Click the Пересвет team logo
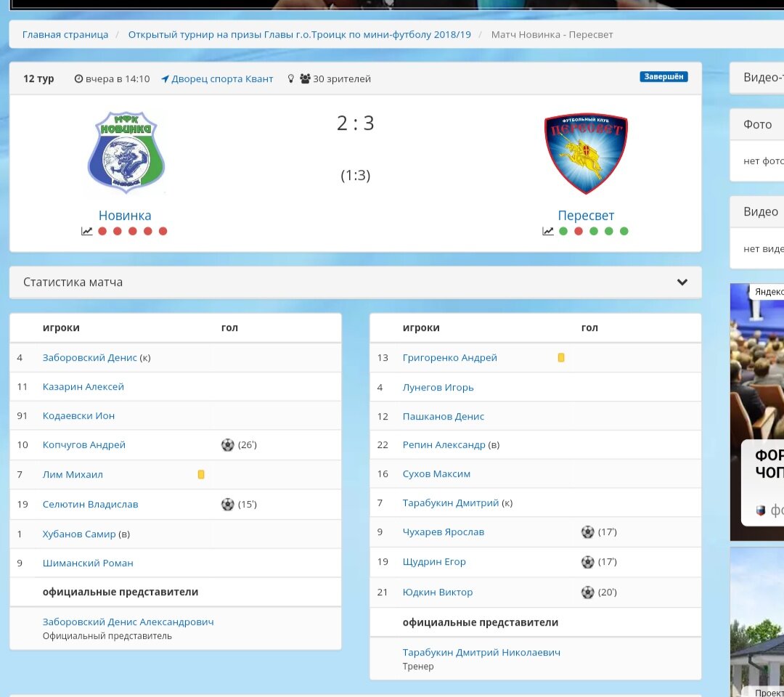784x697 pixels. pos(586,153)
